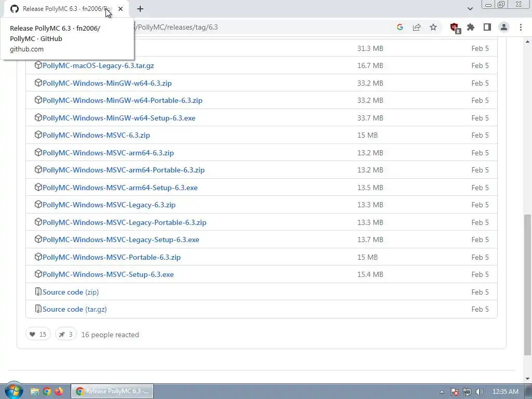Click the scrollbar up arrow
This screenshot has width=532, height=399.
point(528,42)
